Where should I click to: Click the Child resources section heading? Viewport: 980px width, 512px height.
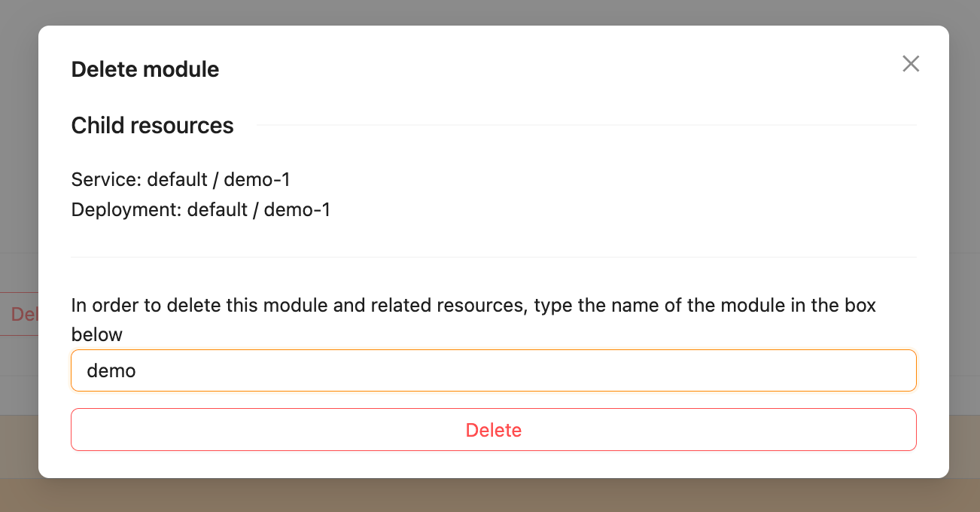[x=152, y=125]
